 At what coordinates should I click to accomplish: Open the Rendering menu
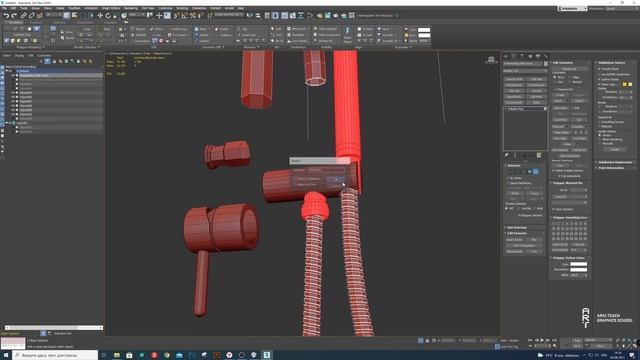click(131, 8)
